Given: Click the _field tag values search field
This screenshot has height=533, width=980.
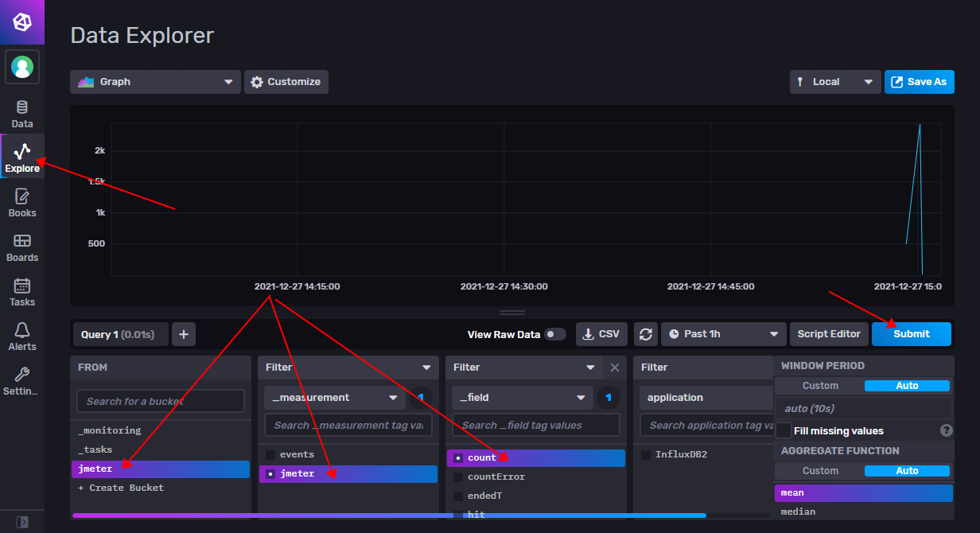Looking at the screenshot, I should (x=536, y=425).
